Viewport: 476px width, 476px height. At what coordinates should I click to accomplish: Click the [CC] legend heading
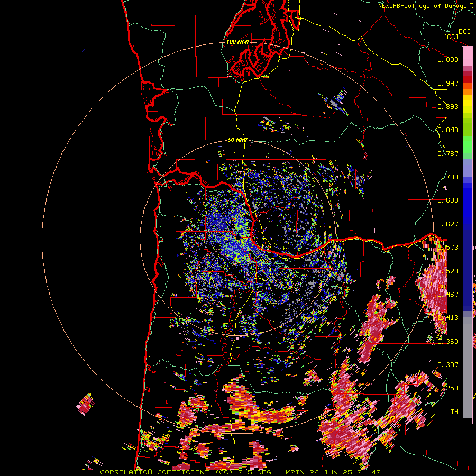click(451, 36)
